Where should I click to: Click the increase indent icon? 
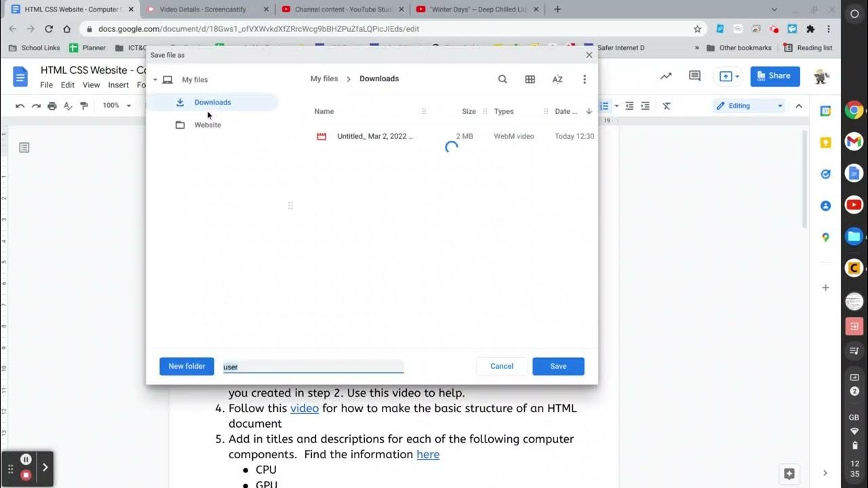pos(645,106)
